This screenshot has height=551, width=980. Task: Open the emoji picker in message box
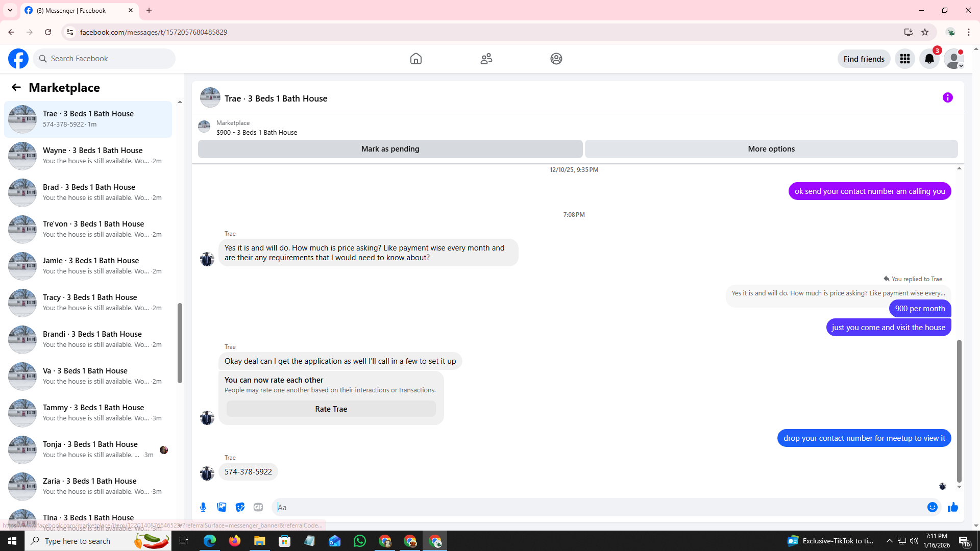[x=932, y=507]
